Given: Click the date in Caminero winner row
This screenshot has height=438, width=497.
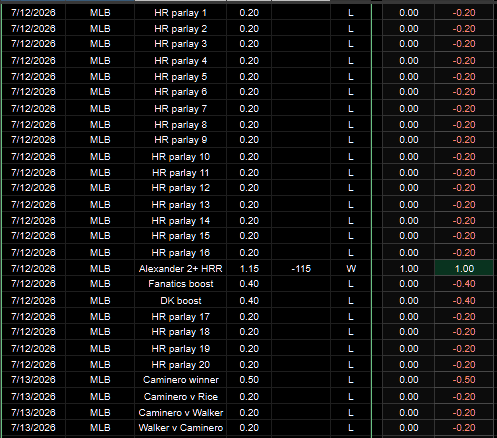Looking at the screenshot, I should coord(33,380).
